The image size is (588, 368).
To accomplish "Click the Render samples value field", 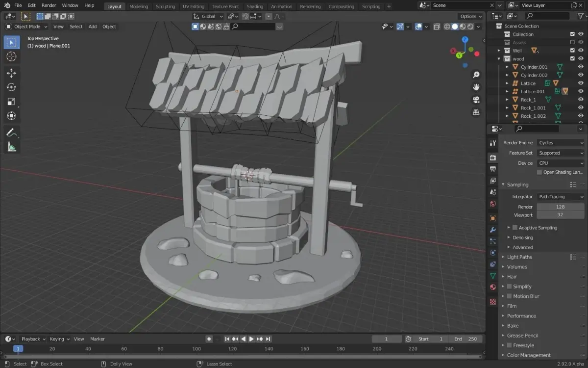I will coord(560,207).
